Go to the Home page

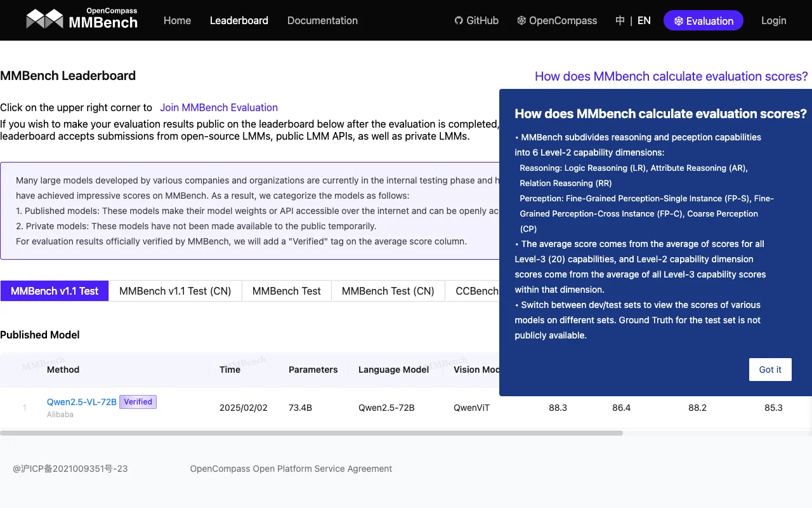[177, 20]
